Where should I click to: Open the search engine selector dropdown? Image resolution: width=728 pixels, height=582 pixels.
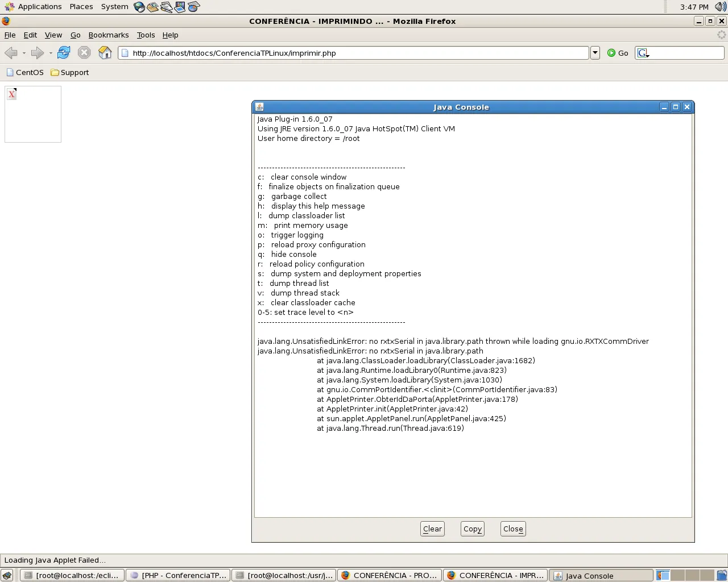[643, 53]
